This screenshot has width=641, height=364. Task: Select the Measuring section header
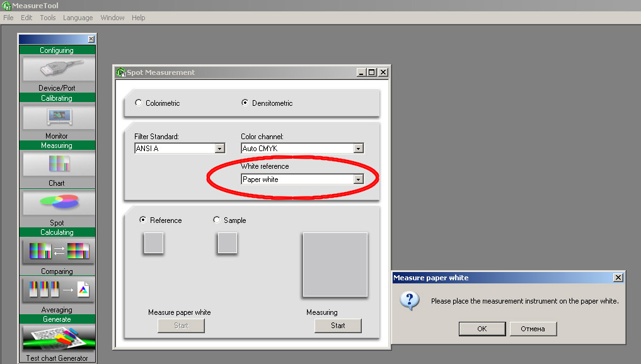click(57, 145)
